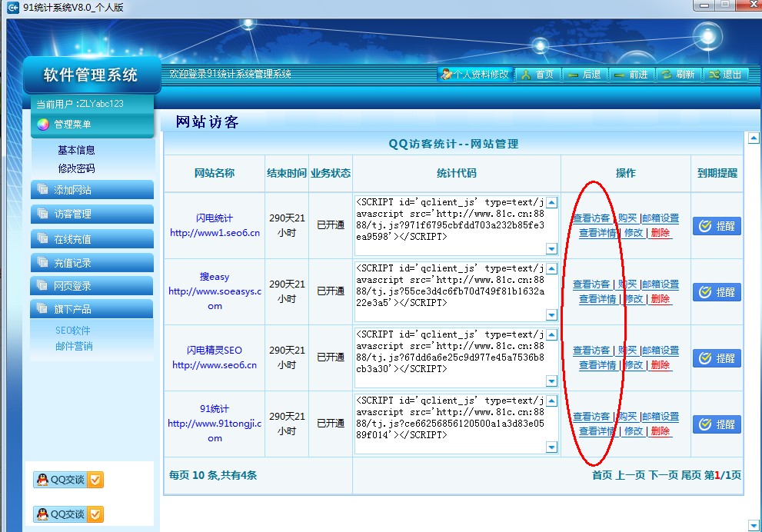This screenshot has height=532, width=762.
Task: Click 删除 for 闪电精灵SEO row
Action: (x=661, y=365)
